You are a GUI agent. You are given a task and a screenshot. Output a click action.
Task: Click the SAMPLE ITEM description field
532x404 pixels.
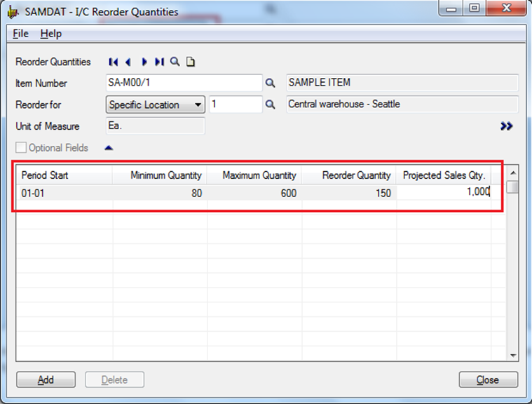pyautogui.click(x=402, y=83)
